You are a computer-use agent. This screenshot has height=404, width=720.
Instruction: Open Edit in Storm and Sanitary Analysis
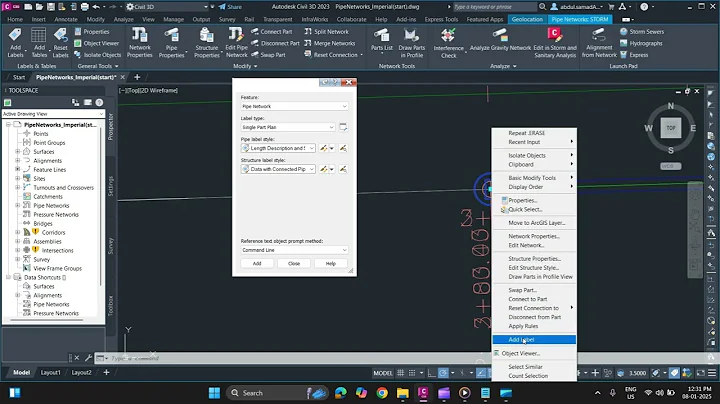tap(555, 42)
